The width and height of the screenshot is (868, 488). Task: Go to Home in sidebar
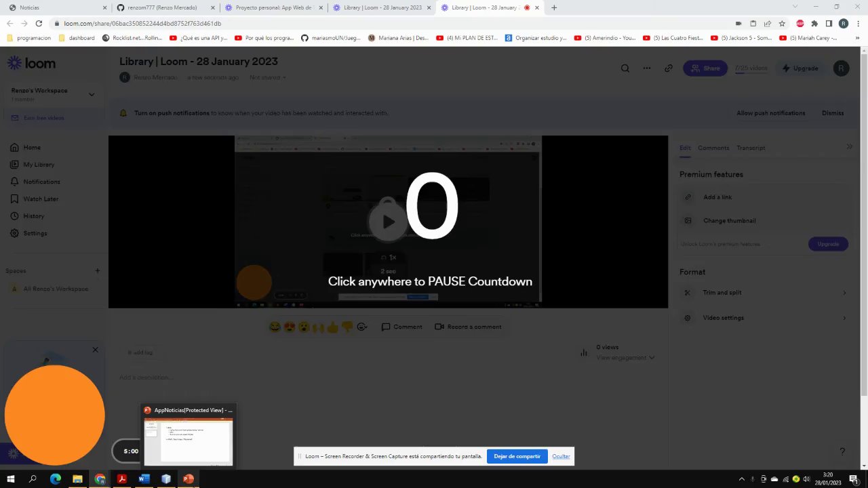[26, 147]
